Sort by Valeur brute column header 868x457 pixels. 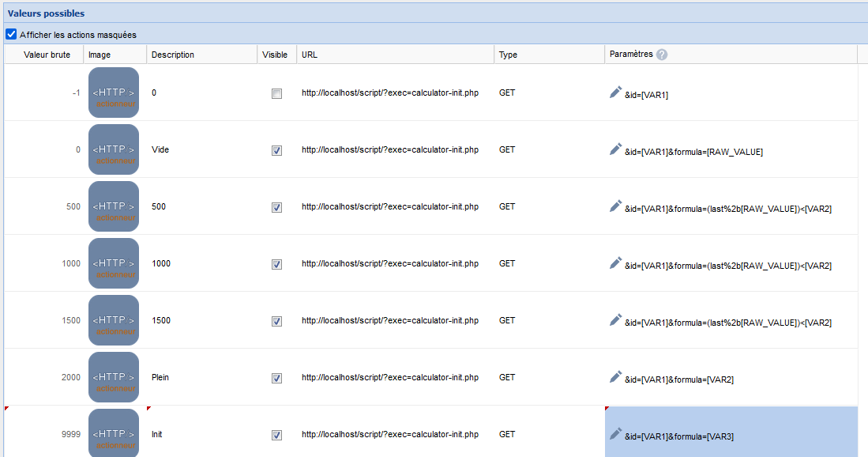point(47,55)
